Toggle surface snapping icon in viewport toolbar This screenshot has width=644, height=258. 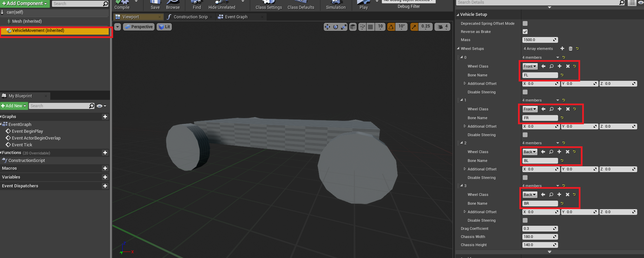coord(362,27)
